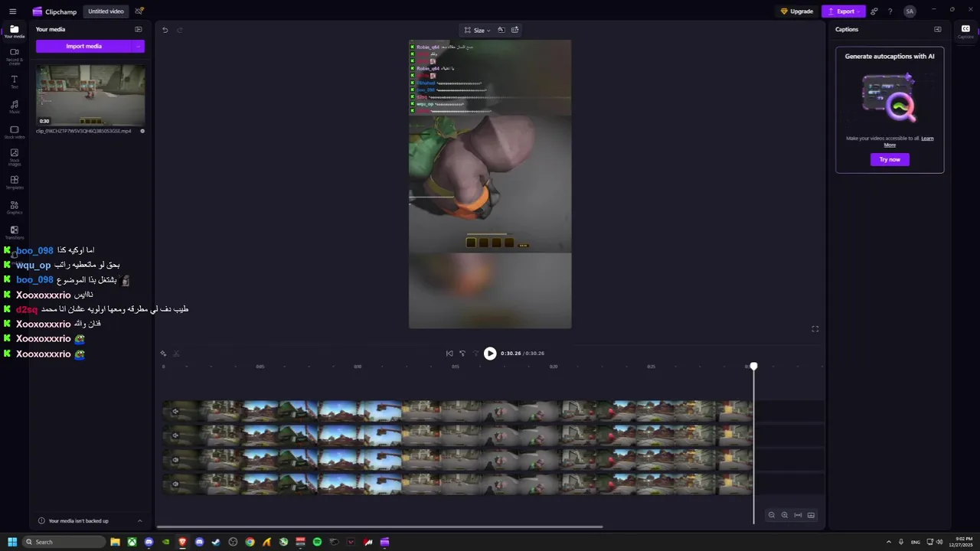Collapse the Your media panel
980x551 pixels.
(x=139, y=29)
